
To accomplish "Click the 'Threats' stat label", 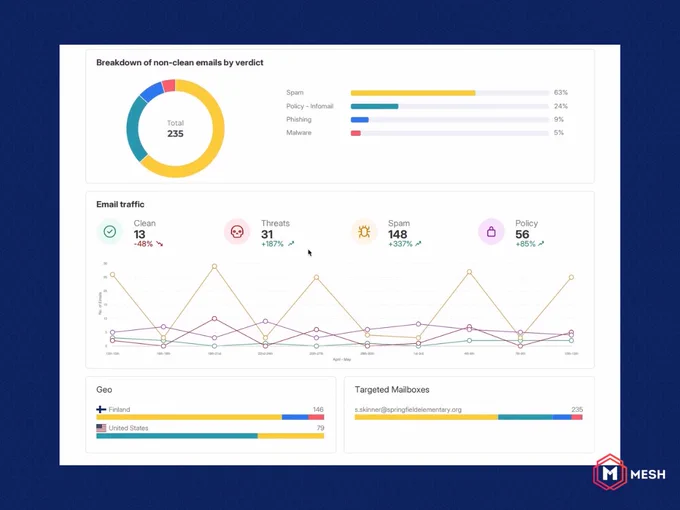I will click(275, 223).
